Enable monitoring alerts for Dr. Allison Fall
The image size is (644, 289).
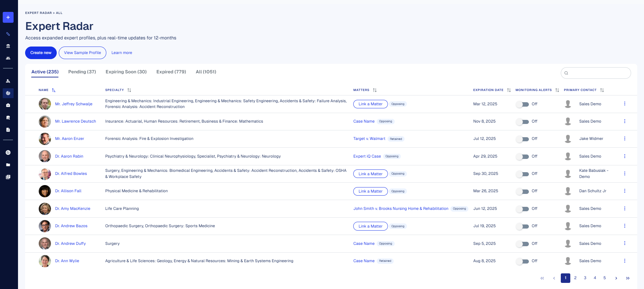click(x=522, y=192)
